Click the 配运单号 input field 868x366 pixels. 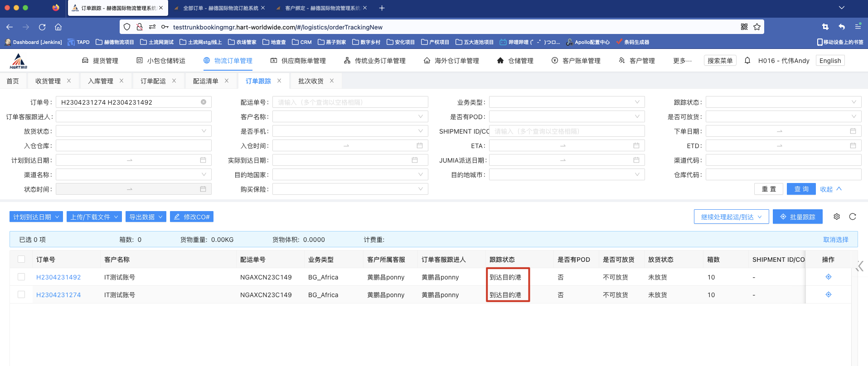(350, 102)
